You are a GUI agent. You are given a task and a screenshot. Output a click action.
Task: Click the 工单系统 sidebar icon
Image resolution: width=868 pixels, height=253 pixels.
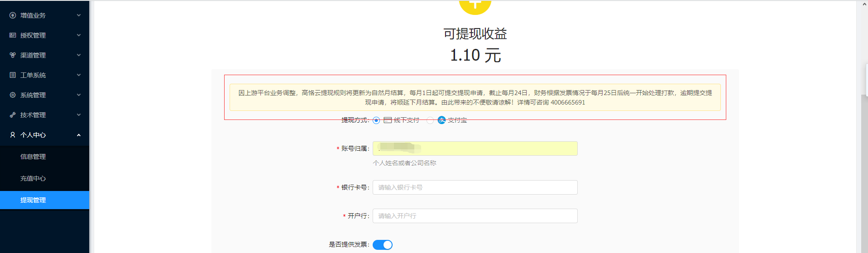(x=13, y=75)
